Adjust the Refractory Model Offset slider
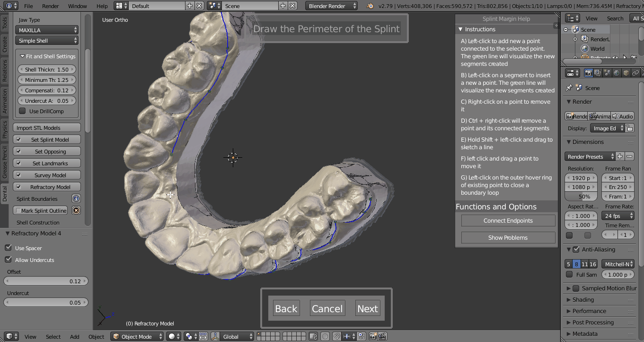This screenshot has height=342, width=644. click(x=46, y=281)
